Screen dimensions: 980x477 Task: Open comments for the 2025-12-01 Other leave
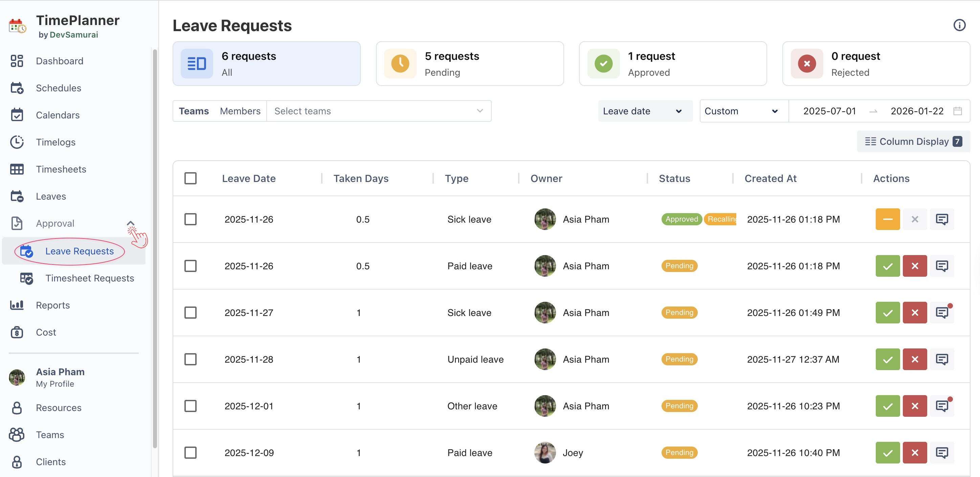coord(941,406)
